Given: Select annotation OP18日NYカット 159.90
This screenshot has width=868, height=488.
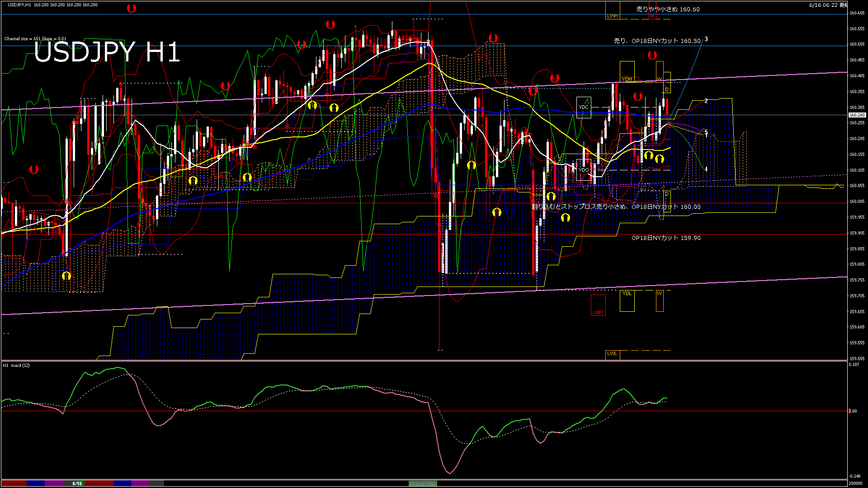Looking at the screenshot, I should point(666,238).
